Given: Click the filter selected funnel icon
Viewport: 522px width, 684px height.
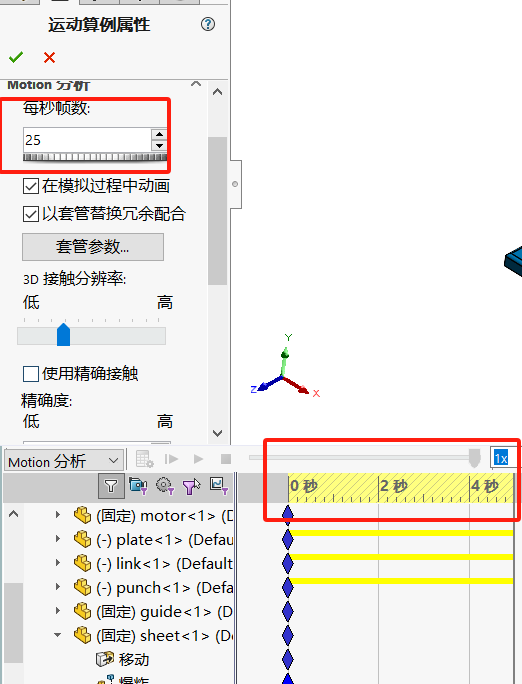Looking at the screenshot, I should (191, 486).
